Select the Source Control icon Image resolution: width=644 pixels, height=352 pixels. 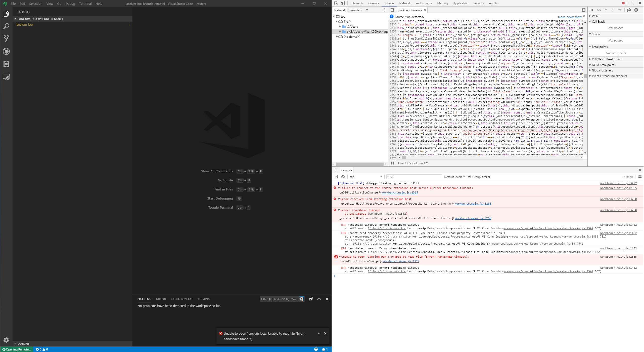tap(6, 39)
